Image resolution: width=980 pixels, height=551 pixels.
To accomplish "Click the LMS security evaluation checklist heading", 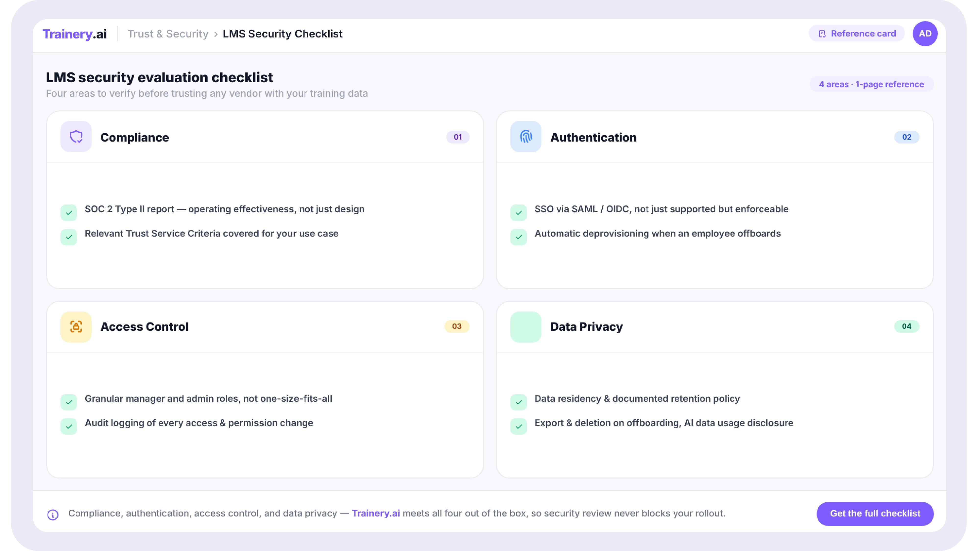I will (159, 78).
